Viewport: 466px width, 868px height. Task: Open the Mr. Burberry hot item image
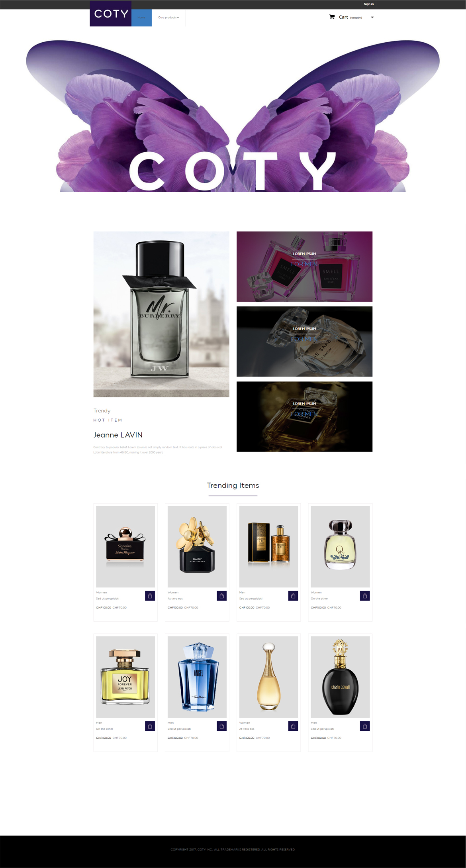point(161,314)
